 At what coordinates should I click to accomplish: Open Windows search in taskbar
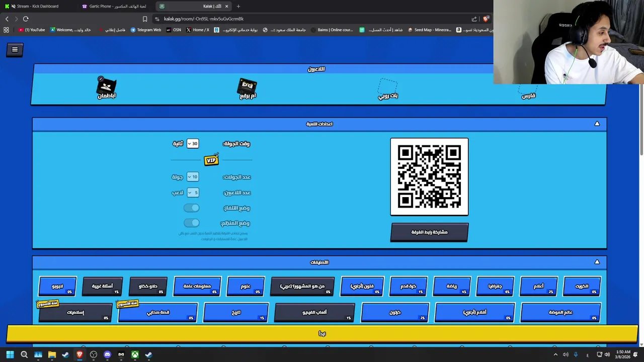24,354
